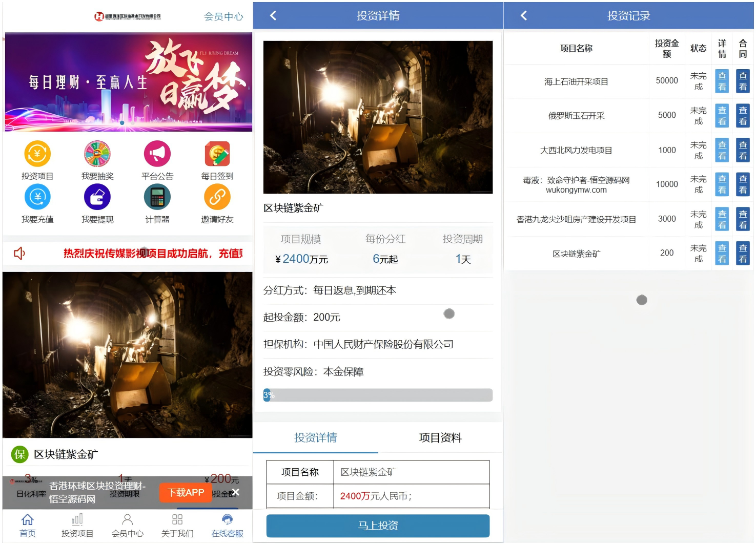Go back from 投资记录 page

pos(524,16)
